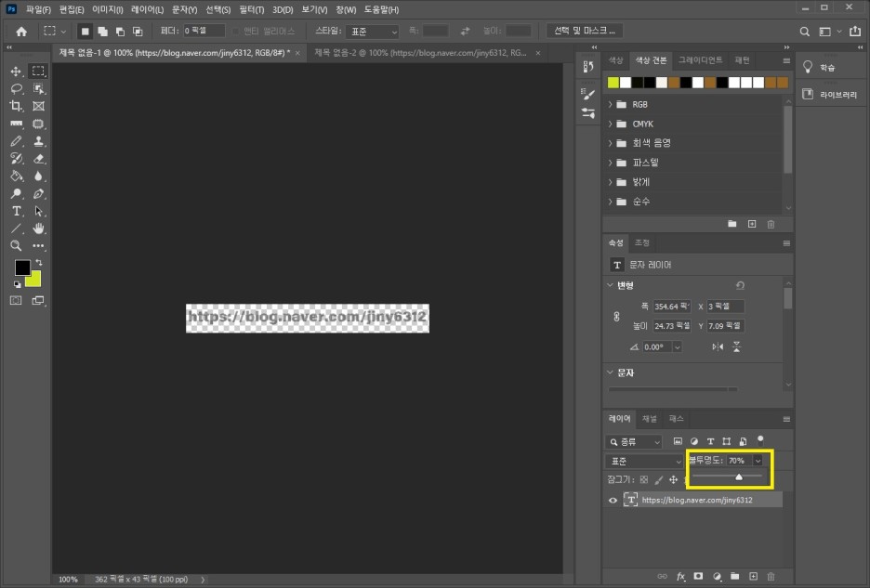Open the 학습 panel
This screenshot has width=870, height=588.
[x=820, y=67]
